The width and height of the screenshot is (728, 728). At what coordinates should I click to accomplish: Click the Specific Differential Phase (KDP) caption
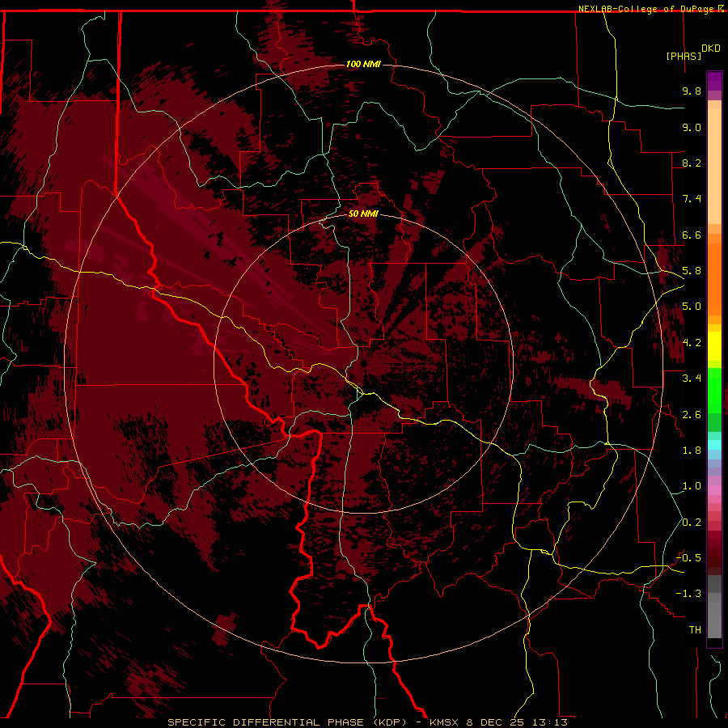287,722
